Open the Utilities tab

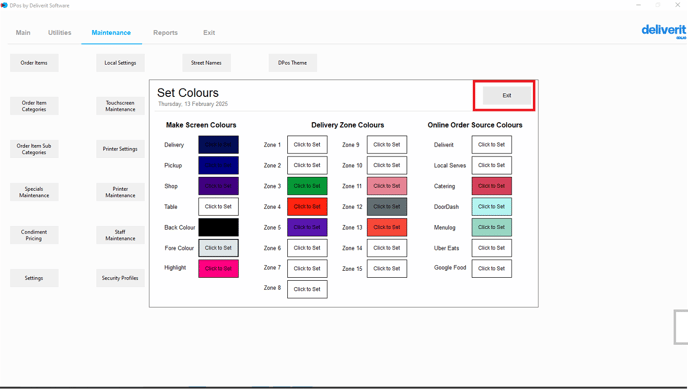(59, 32)
